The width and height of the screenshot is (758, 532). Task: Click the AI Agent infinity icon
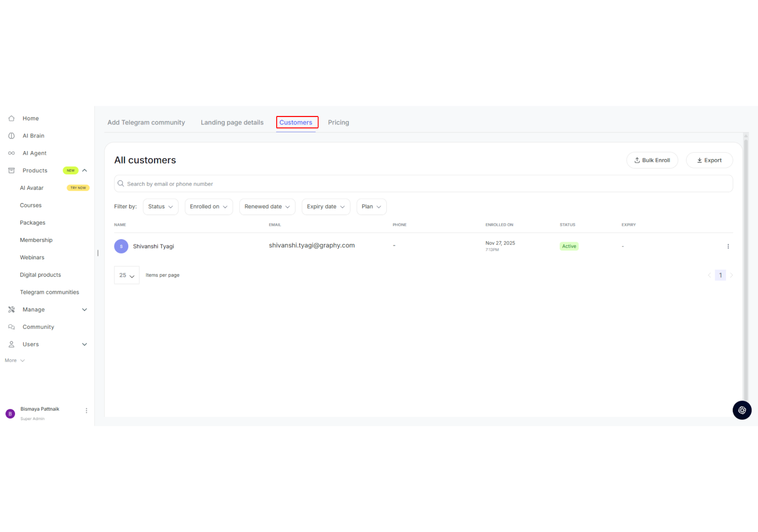point(11,153)
